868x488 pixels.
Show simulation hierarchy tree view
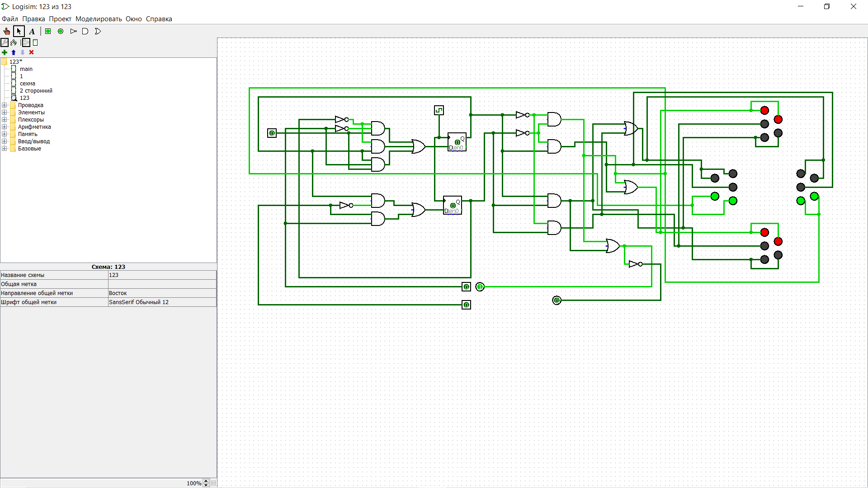(14, 42)
